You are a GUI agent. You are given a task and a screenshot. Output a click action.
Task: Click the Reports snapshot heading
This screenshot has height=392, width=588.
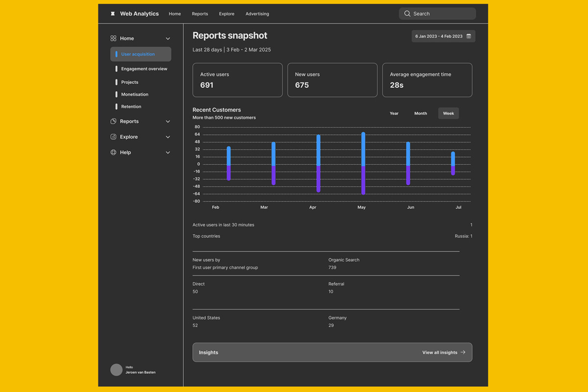[x=230, y=35]
